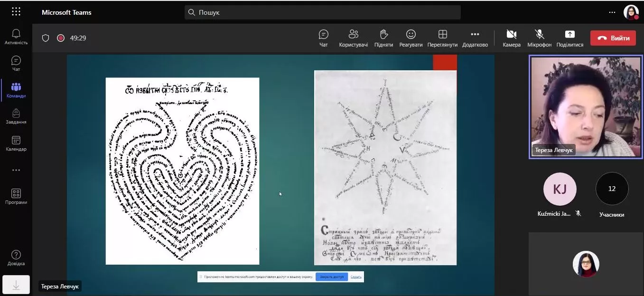Leave the meeting with Вийти button

point(613,38)
